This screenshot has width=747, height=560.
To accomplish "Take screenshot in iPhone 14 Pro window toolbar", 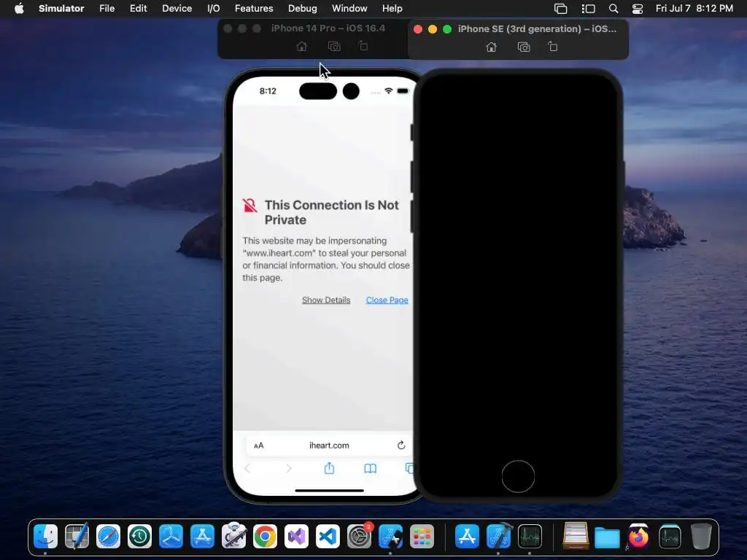I will [334, 46].
